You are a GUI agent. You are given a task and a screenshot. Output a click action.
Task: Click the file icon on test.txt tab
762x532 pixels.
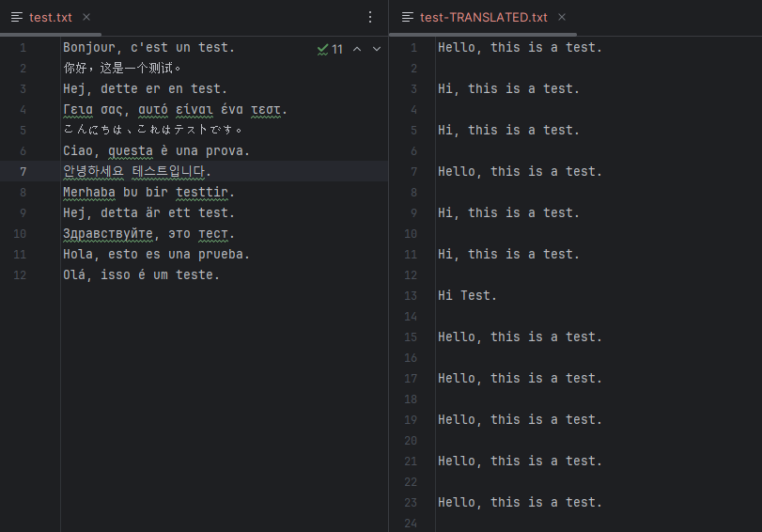tap(17, 17)
